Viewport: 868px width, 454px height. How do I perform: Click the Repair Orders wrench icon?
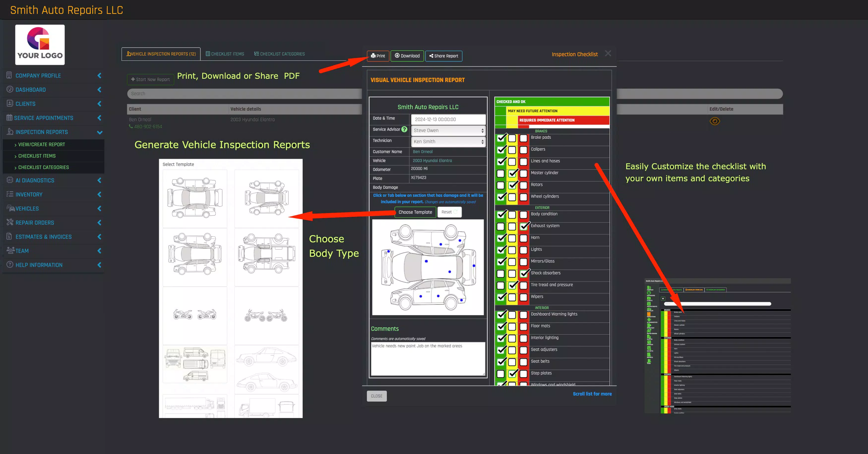[9, 222]
